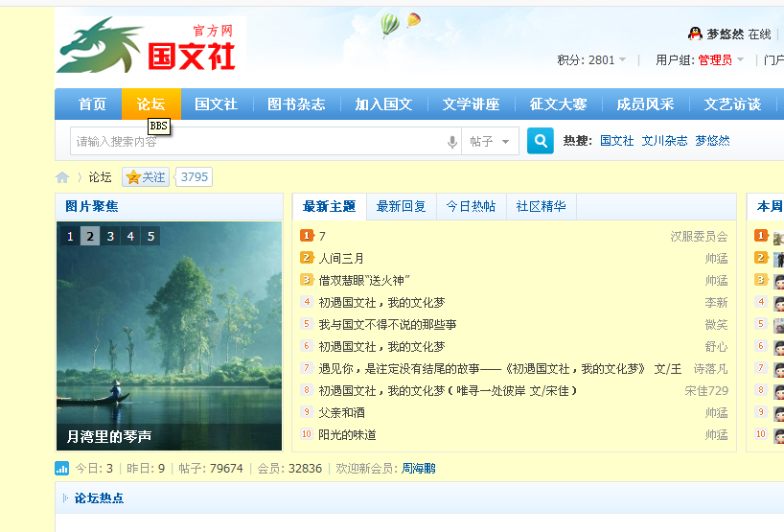Click the rank 3 badge beside 借双慧眼

(x=307, y=280)
